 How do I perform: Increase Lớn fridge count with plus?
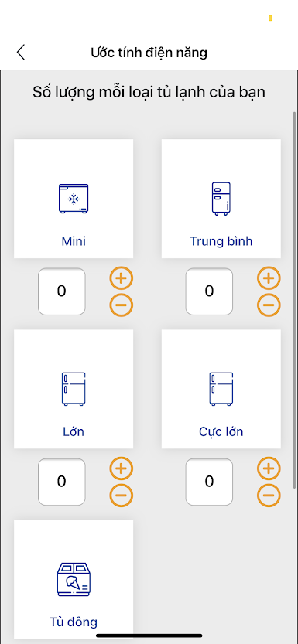122,469
